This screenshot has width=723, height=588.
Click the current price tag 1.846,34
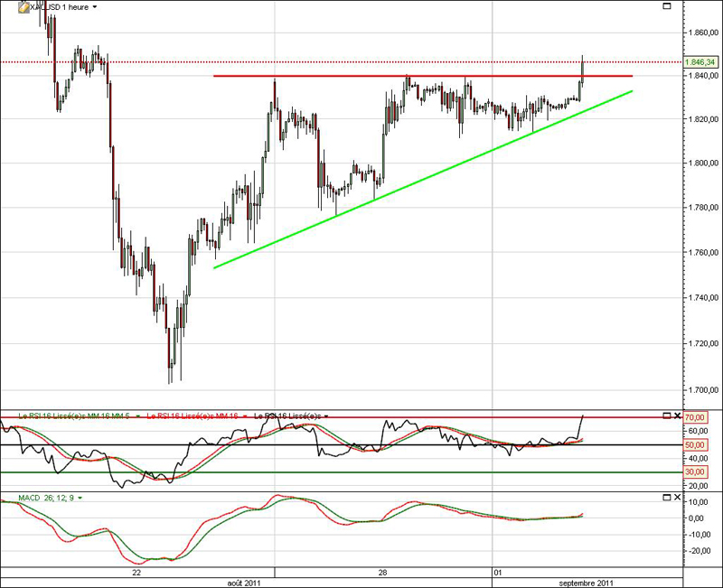tap(701, 61)
